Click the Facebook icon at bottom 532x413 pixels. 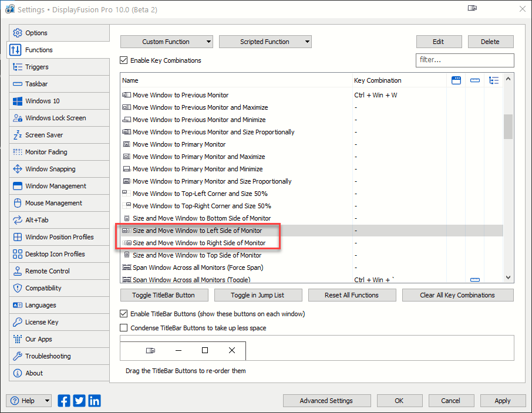coord(64,401)
